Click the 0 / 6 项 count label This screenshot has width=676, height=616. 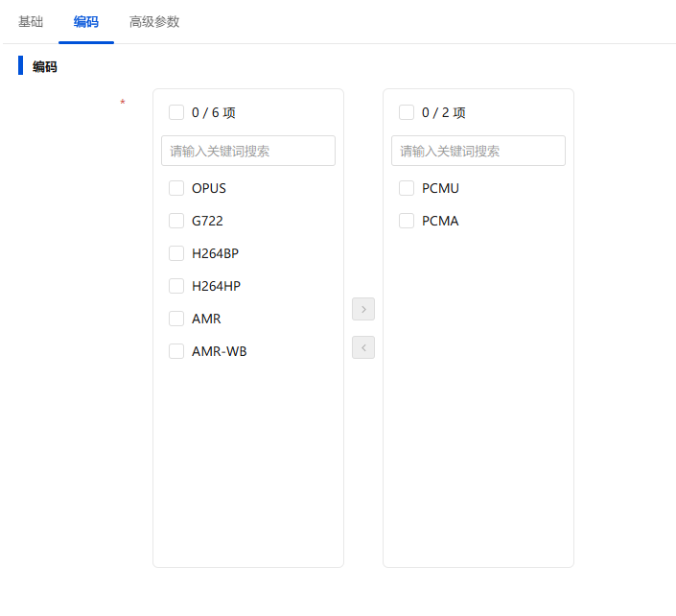click(x=214, y=112)
